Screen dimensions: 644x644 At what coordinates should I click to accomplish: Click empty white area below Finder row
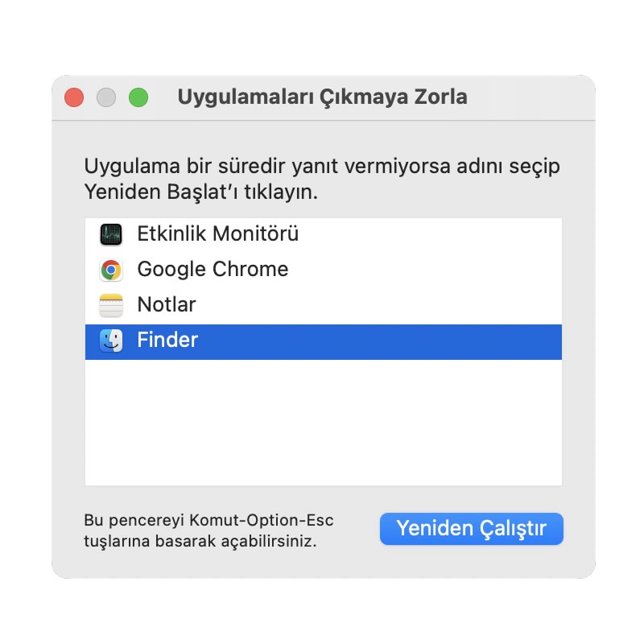click(x=322, y=423)
